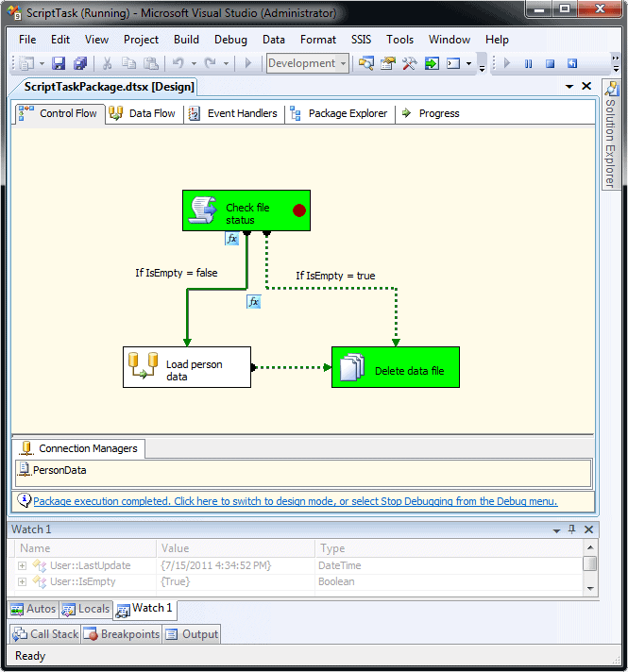Open the Watch 1 window position dropdown arrow
628x672 pixels.
[x=556, y=530]
